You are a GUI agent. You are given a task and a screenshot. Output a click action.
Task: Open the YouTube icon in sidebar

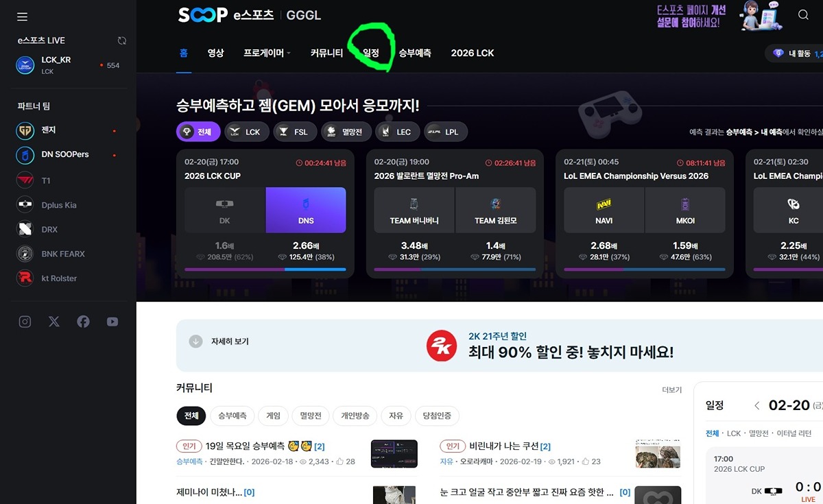pos(112,322)
